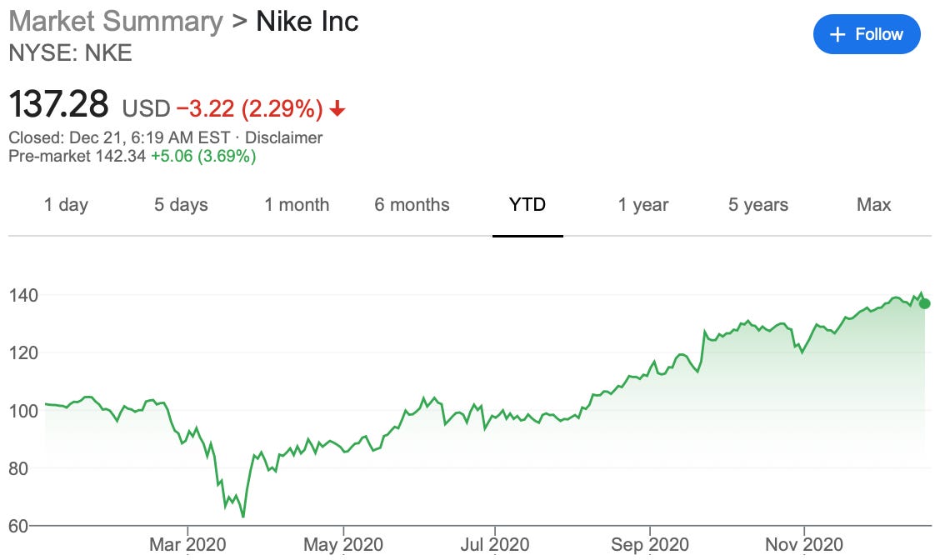Click the Follow button for Nike
Image resolution: width=940 pixels, height=560 pixels.
click(867, 34)
